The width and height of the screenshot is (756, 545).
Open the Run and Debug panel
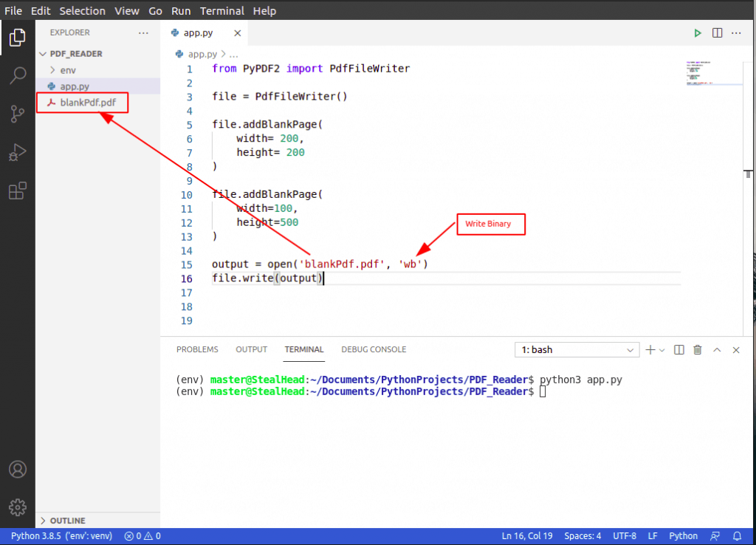[x=17, y=152]
